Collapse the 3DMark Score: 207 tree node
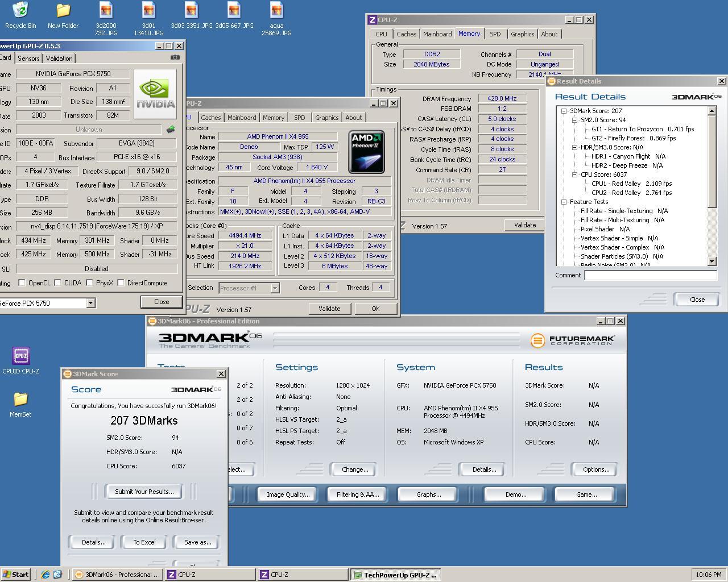The width and height of the screenshot is (728, 582). tap(564, 111)
